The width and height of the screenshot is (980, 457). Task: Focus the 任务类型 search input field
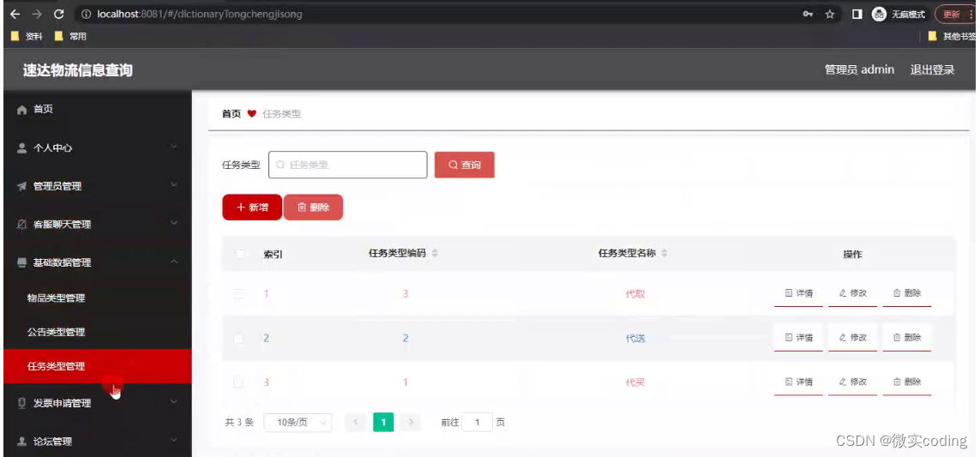coord(348,165)
